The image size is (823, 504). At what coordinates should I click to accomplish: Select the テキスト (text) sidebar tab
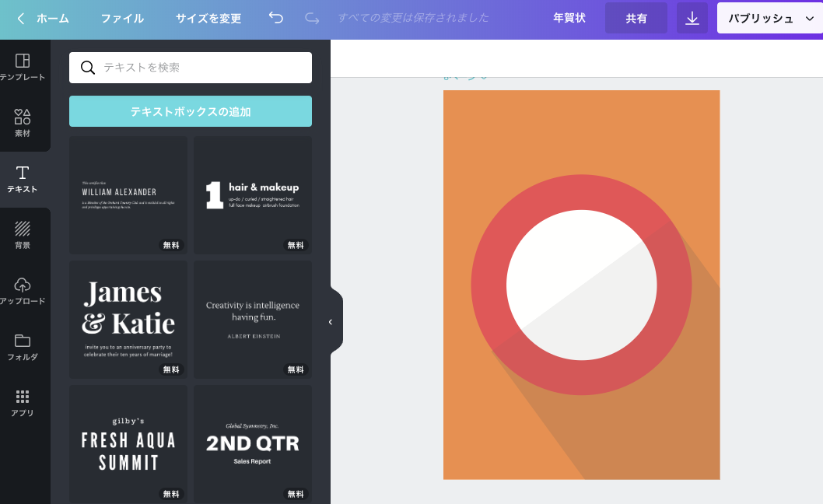[x=23, y=179]
